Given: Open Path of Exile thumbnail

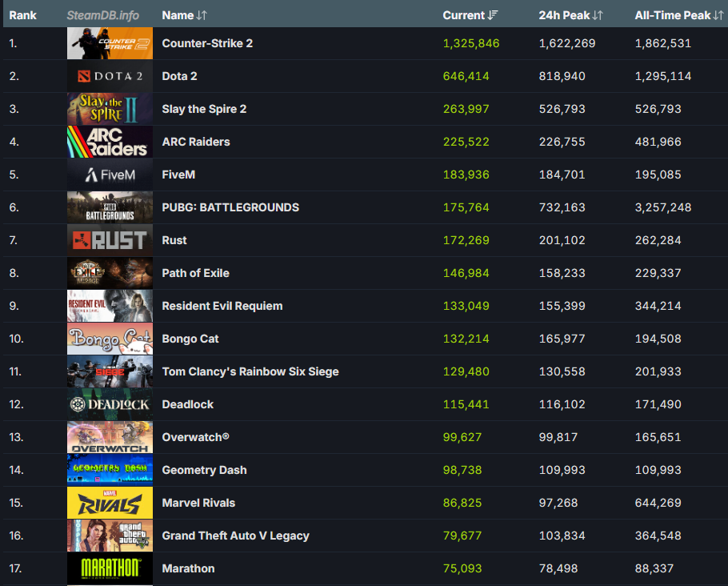Looking at the screenshot, I should tap(110, 273).
